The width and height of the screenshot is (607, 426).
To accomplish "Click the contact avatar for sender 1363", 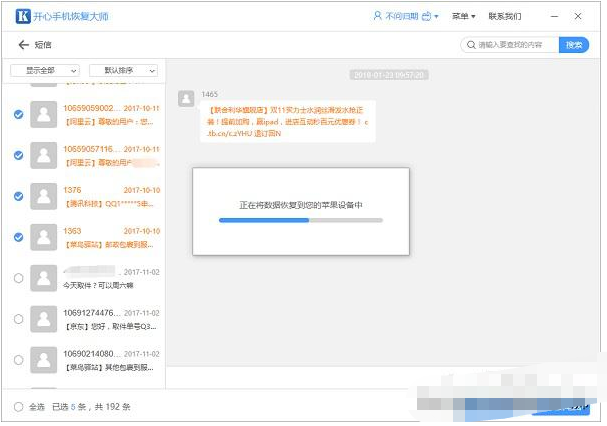I will pos(43,237).
